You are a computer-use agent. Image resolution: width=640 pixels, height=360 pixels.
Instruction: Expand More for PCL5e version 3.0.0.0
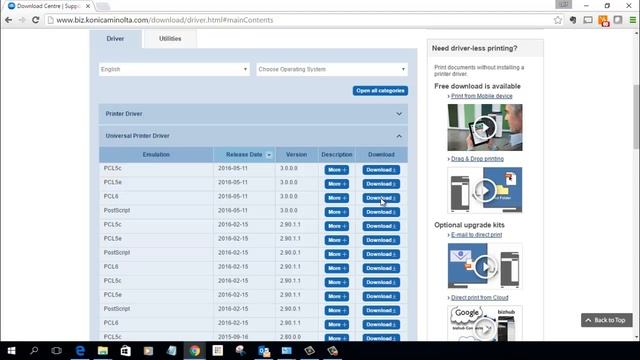[x=337, y=184]
